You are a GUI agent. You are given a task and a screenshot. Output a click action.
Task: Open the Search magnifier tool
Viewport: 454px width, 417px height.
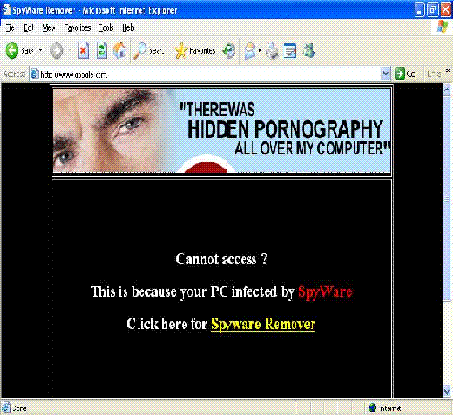(x=140, y=51)
